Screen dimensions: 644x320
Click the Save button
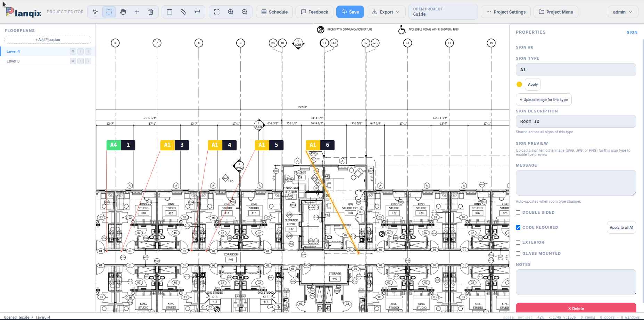point(350,12)
